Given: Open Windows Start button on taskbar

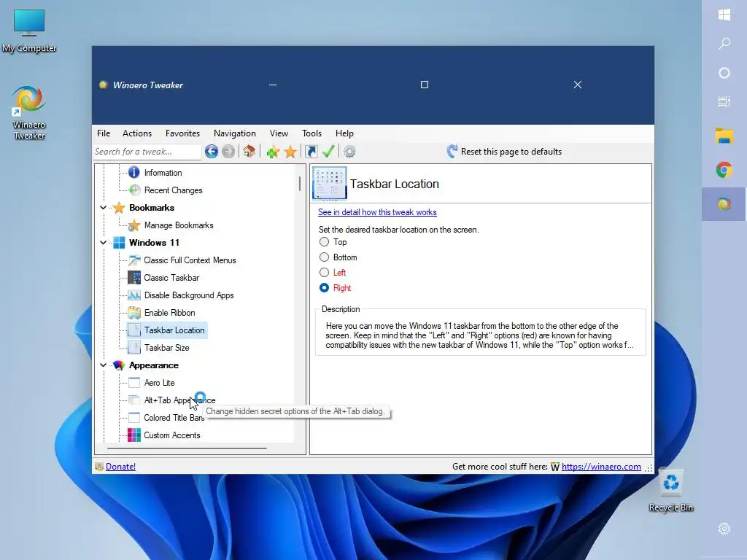Looking at the screenshot, I should click(x=724, y=15).
